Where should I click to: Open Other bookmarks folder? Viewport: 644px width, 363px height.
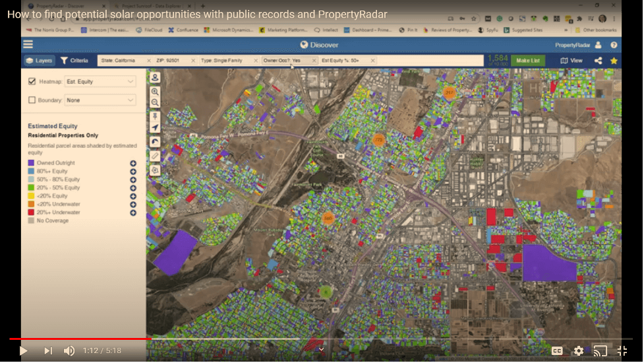tap(595, 30)
